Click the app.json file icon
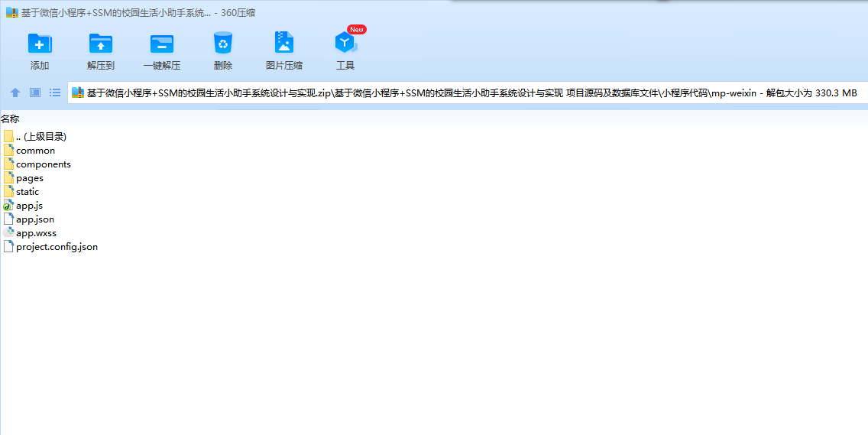The image size is (868, 435). coord(8,219)
